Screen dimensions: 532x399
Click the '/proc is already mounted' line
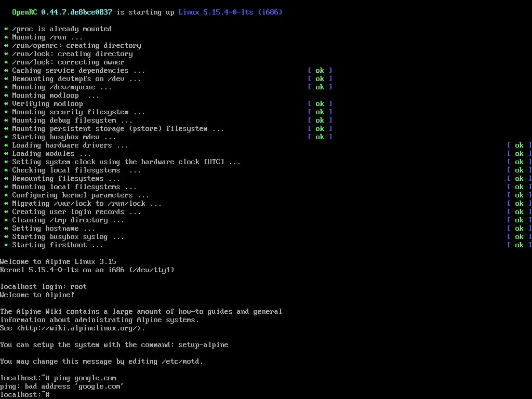[62, 29]
